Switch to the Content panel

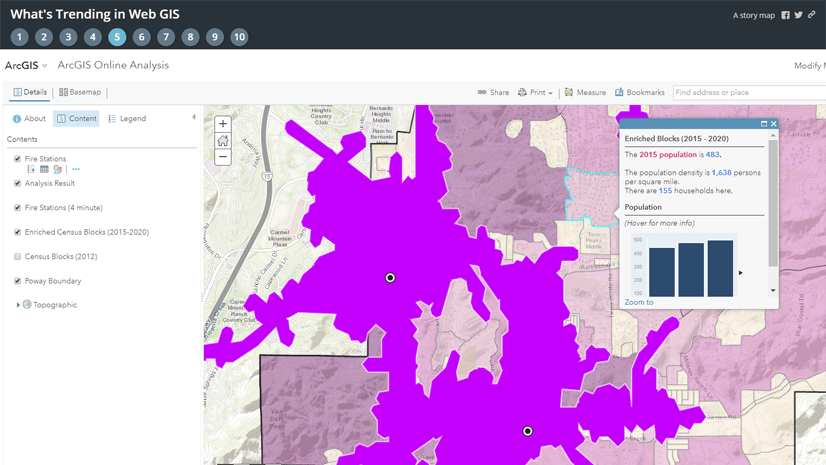[76, 118]
